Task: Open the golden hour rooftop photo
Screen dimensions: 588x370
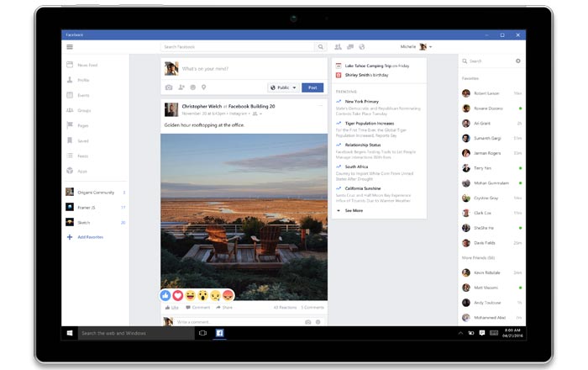Action: (244, 217)
